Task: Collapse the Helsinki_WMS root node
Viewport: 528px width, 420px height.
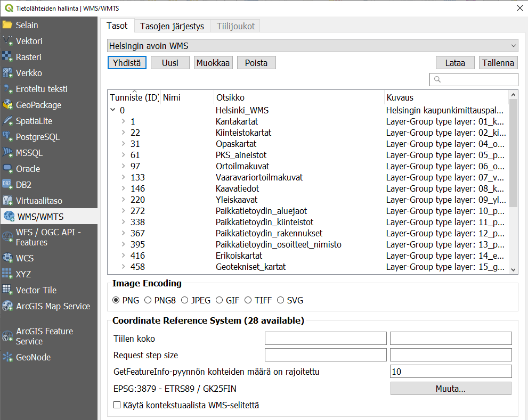Action: click(x=113, y=110)
